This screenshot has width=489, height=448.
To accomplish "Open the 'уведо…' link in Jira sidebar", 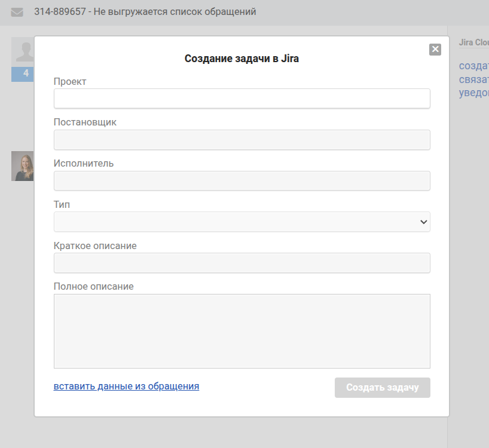I will (473, 93).
